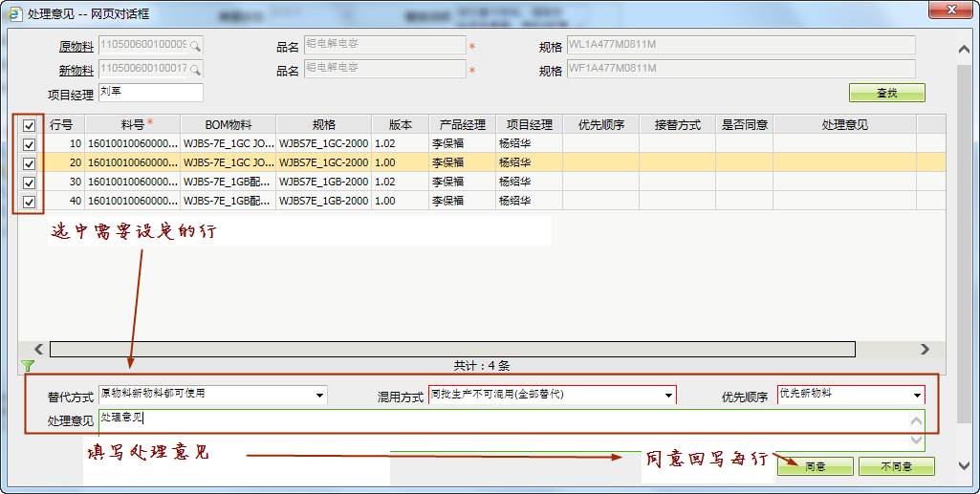Toggle the checkbox for row 40

click(x=29, y=201)
